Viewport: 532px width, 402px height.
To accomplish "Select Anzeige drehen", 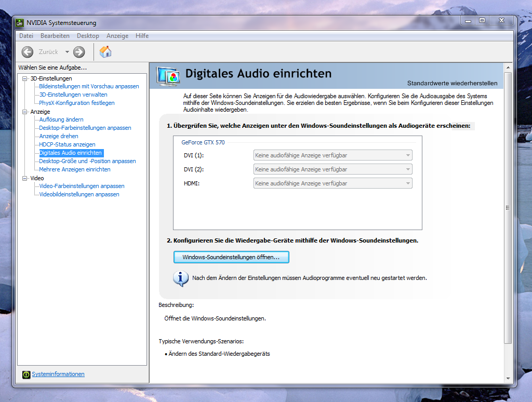I will click(x=59, y=137).
